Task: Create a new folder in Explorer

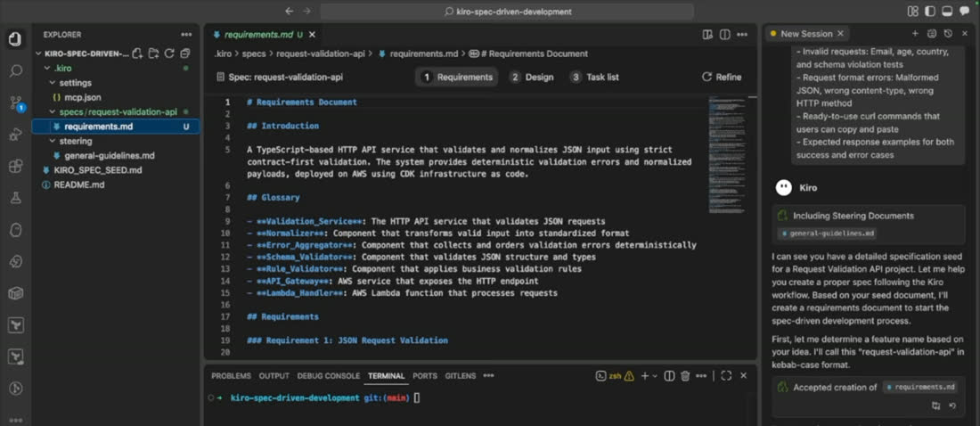Action: point(153,53)
